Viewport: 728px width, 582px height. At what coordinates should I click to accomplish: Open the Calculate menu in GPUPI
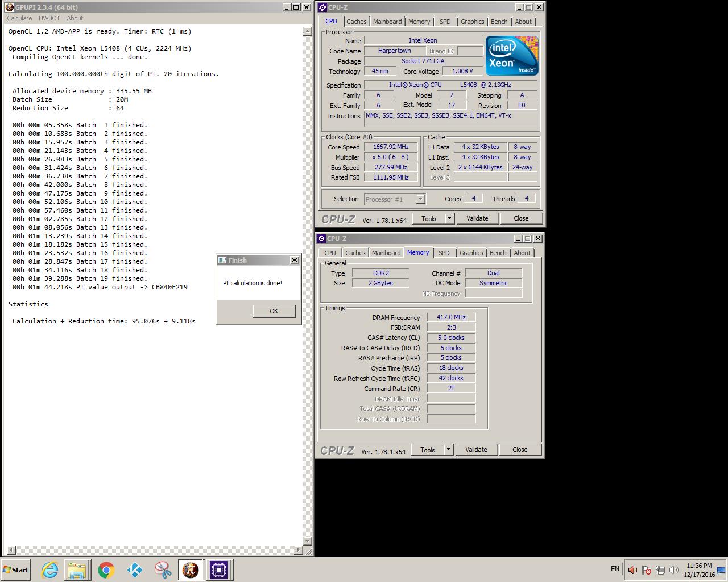point(19,18)
